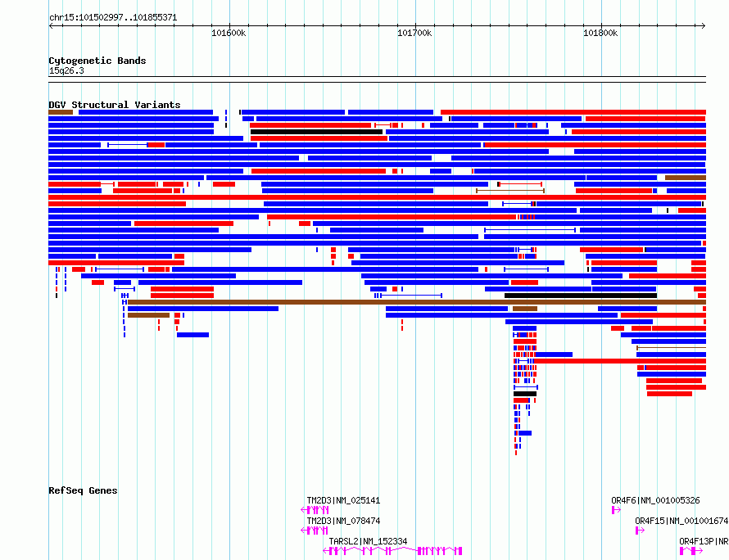Click the OR4F6 gene arrow glyph
Screen dimensions: 729x560
coord(616,510)
